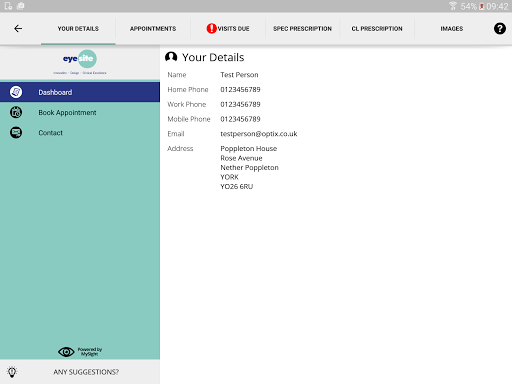Screen dimensions: 512x384
Task: Click the Name field label
Action: point(177,75)
